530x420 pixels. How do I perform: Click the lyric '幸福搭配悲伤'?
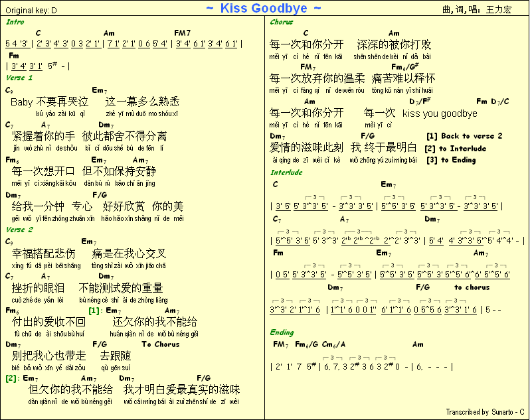click(x=43, y=253)
